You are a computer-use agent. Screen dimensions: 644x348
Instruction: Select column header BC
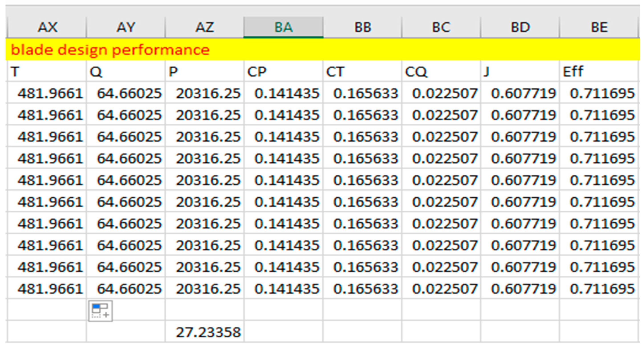pyautogui.click(x=441, y=27)
